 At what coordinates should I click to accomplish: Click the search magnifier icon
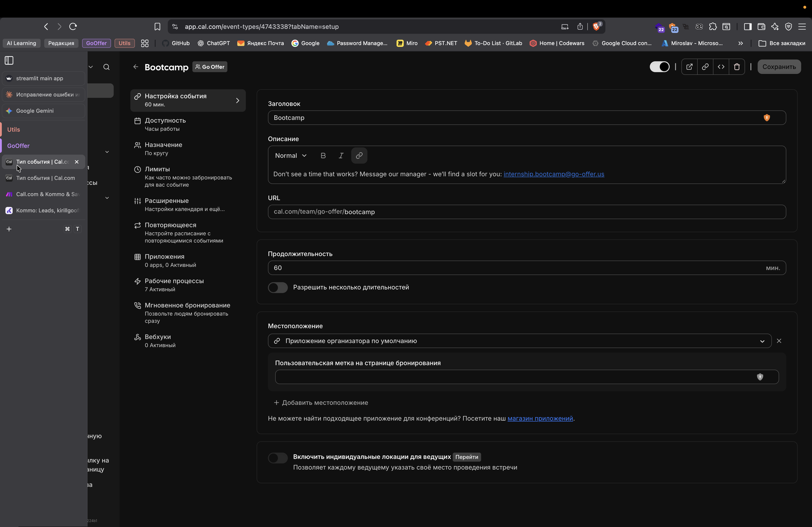point(106,67)
